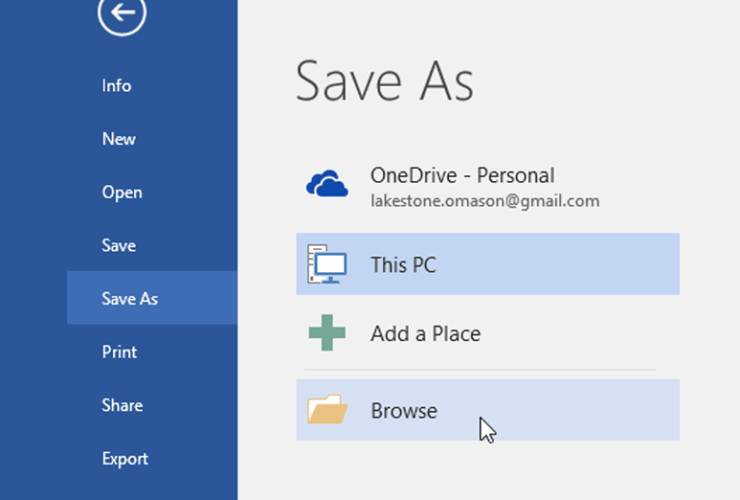Screen dimensions: 740x500
Task: Click the back arrow circle icon
Action: pyautogui.click(x=122, y=12)
